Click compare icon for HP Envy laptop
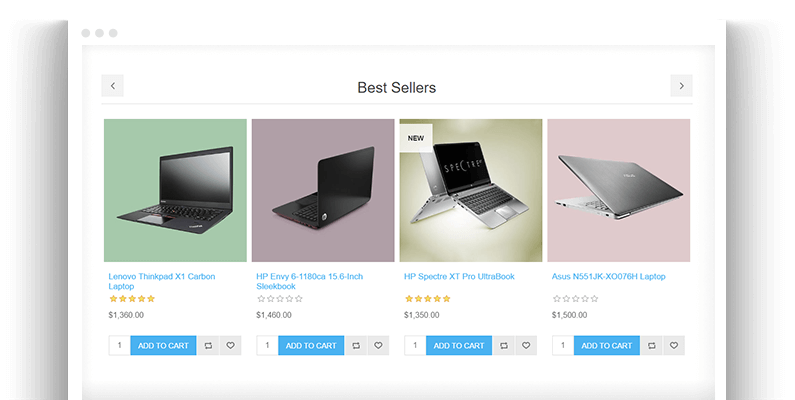Screen dimensions: 795x400 click(x=356, y=345)
